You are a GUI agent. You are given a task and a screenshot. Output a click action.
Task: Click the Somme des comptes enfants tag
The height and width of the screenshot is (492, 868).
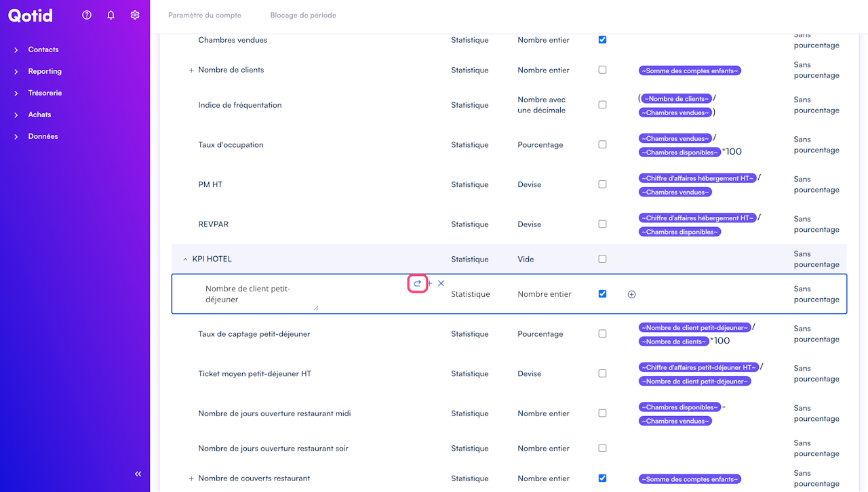pyautogui.click(x=690, y=70)
